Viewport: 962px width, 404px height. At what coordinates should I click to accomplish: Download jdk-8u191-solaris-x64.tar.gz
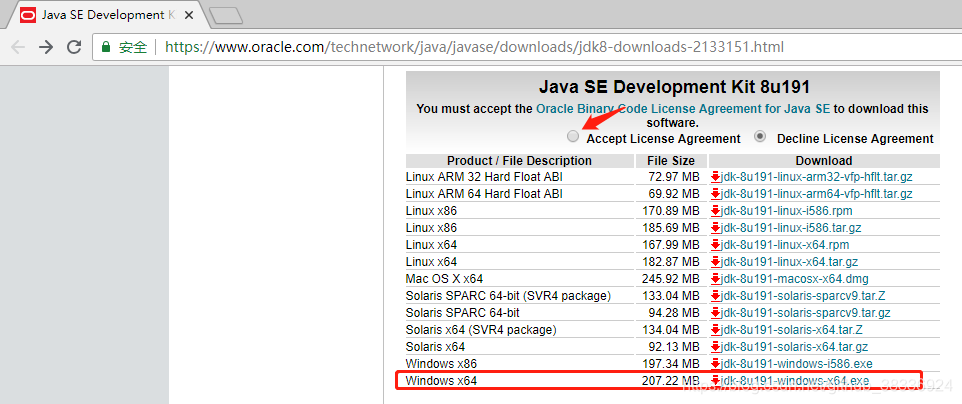tap(795, 347)
